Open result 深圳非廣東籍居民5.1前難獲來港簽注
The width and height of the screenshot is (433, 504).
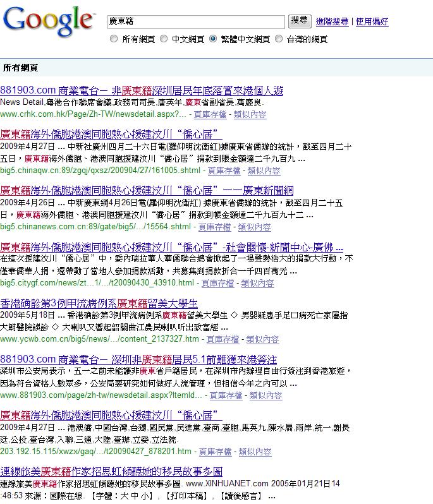point(138,359)
